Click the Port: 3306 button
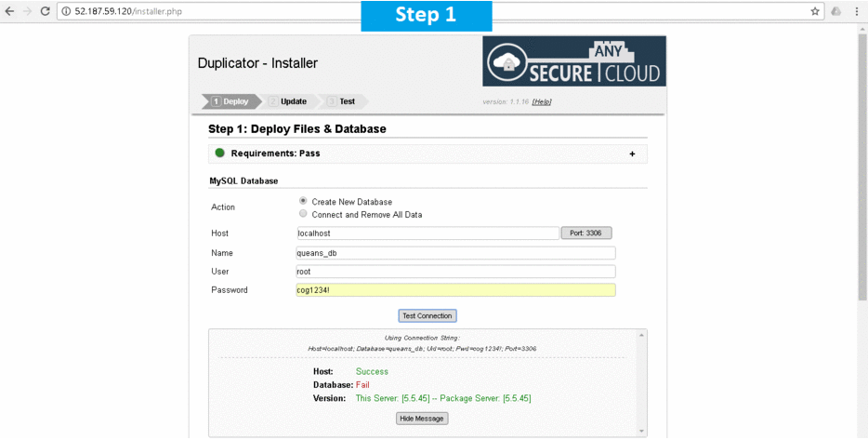Image resolution: width=868 pixels, height=440 pixels. (586, 233)
